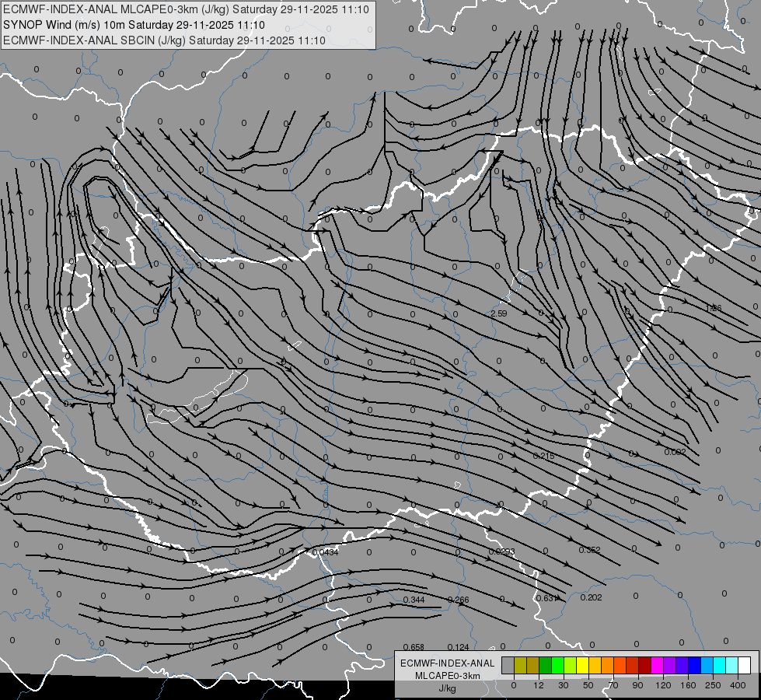Screen dimensions: 761x700
Task: Click the dark red legend swatch
Action: [x=644, y=666]
